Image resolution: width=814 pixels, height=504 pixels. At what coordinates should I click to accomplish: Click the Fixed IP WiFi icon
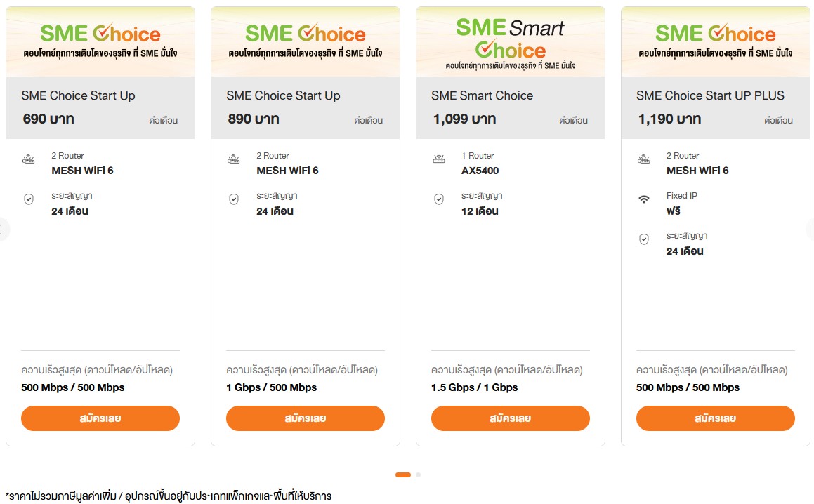(x=644, y=200)
